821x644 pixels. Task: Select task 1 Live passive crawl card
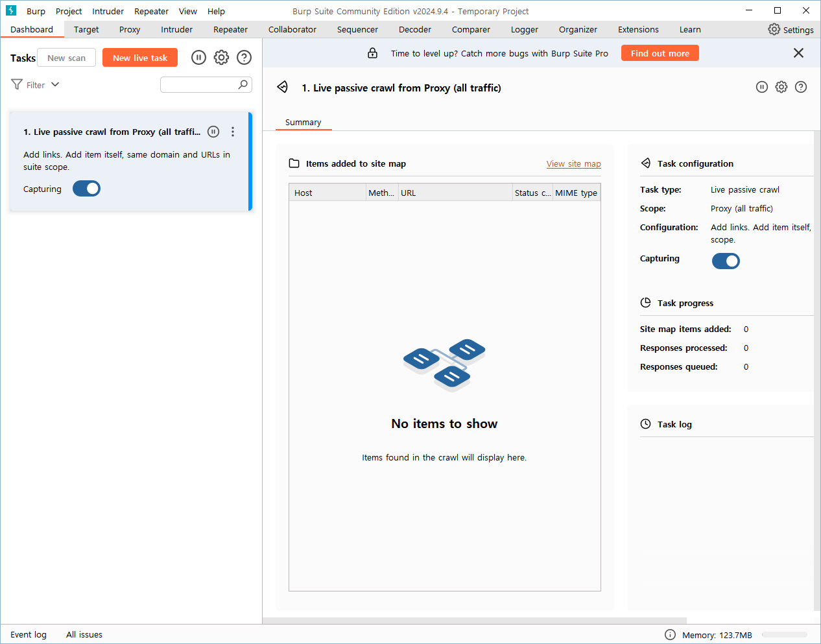click(130, 161)
